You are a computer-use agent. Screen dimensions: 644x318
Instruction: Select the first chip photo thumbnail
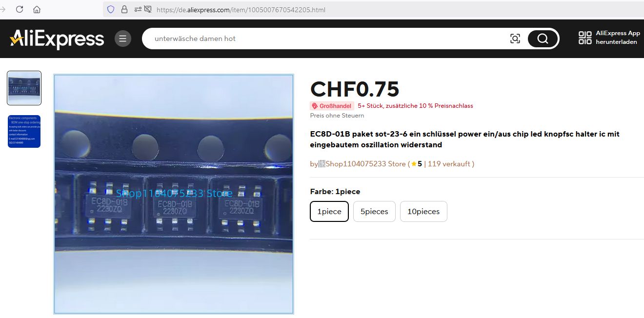[x=24, y=88]
